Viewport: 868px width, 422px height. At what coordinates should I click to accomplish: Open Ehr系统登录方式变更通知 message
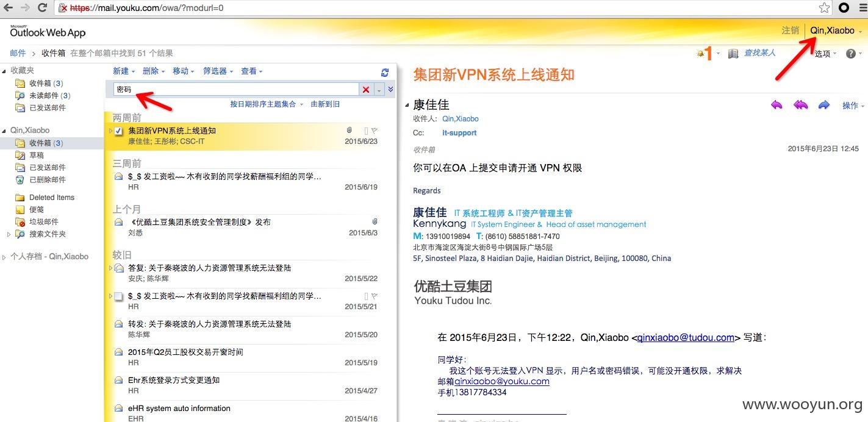tap(244, 385)
